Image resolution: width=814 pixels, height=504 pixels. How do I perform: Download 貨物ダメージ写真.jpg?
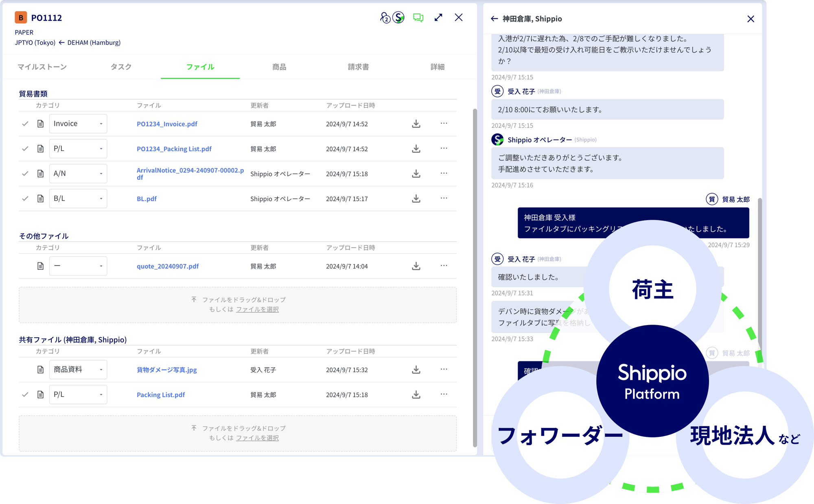416,370
